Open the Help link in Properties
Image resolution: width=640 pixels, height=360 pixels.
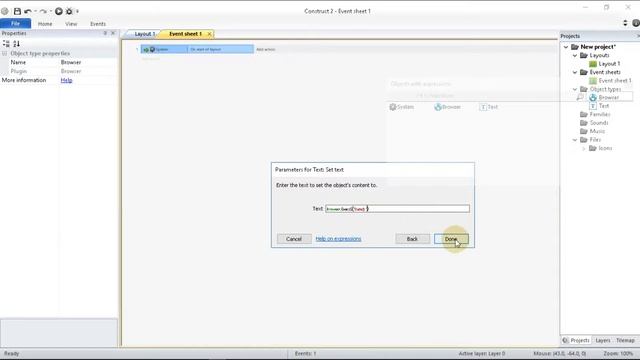pyautogui.click(x=66, y=80)
